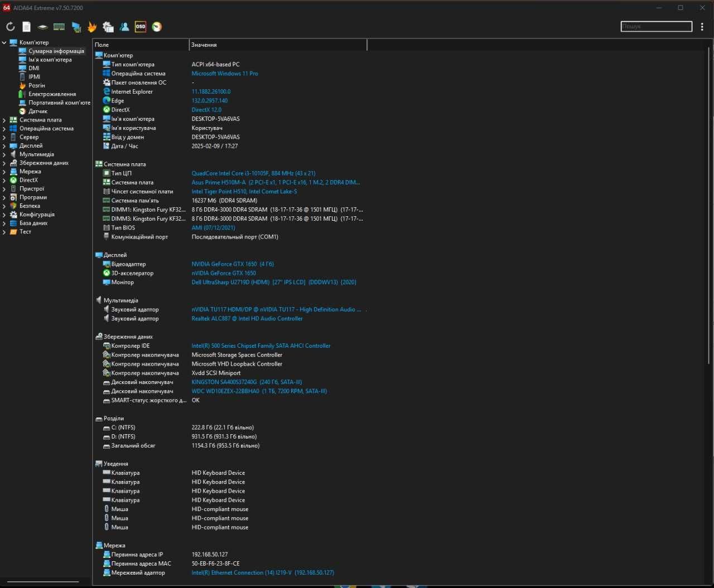Click the user silhouette toolbar icon
This screenshot has height=588, width=714.
(x=124, y=27)
